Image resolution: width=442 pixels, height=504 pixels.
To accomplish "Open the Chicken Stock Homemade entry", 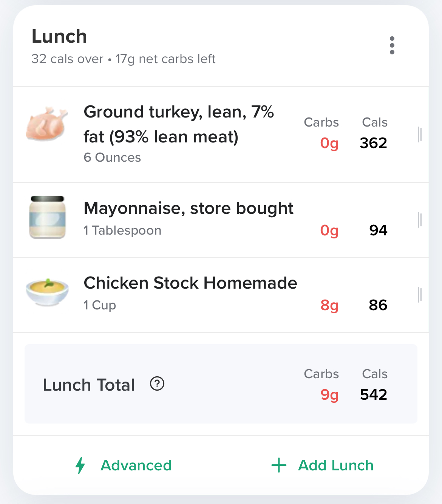I will [190, 283].
